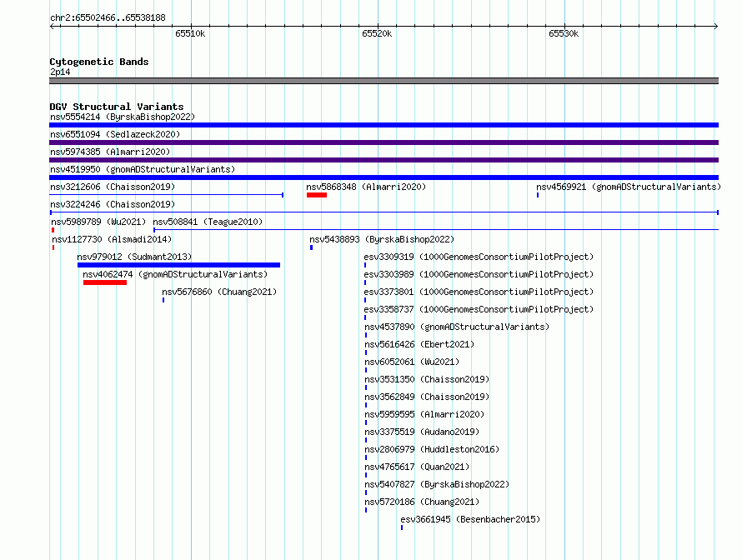Image resolution: width=742 pixels, height=560 pixels.
Task: Click the nsv2806979 (Huddleston2016) label
Action: pyautogui.click(x=432, y=449)
